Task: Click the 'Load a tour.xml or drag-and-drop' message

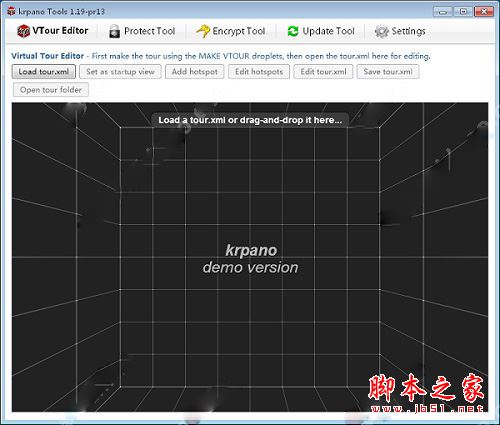Action: pos(250,120)
